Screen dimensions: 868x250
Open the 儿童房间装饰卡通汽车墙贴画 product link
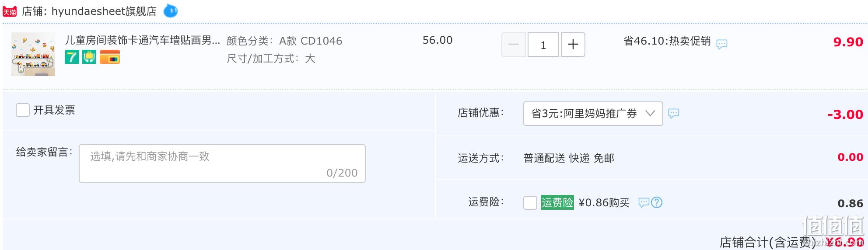(x=143, y=40)
